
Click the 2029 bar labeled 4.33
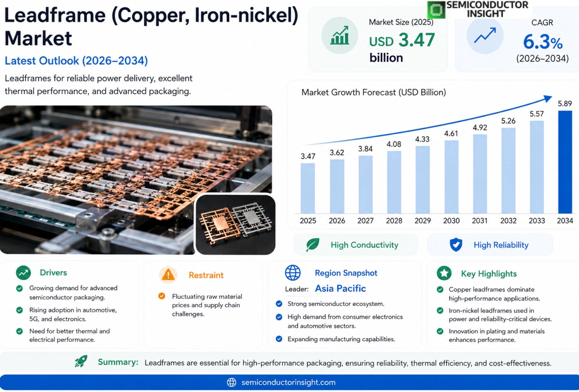click(x=422, y=180)
